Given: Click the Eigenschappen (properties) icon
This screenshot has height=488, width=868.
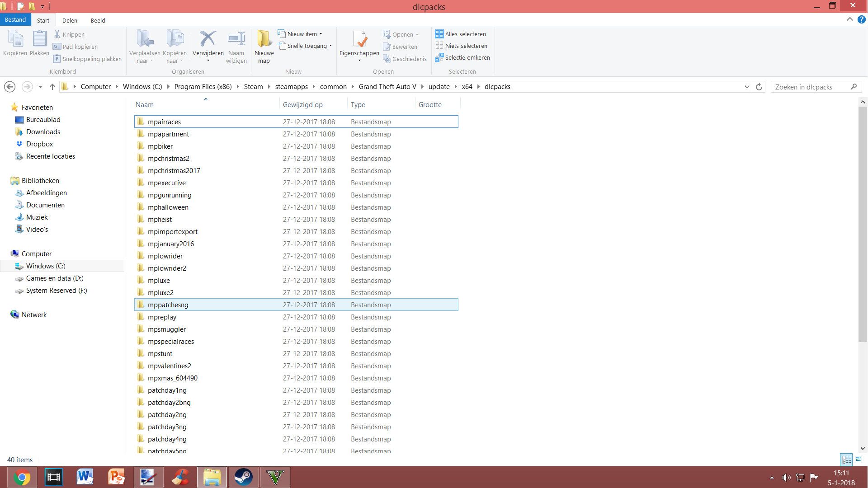Looking at the screenshot, I should [359, 39].
